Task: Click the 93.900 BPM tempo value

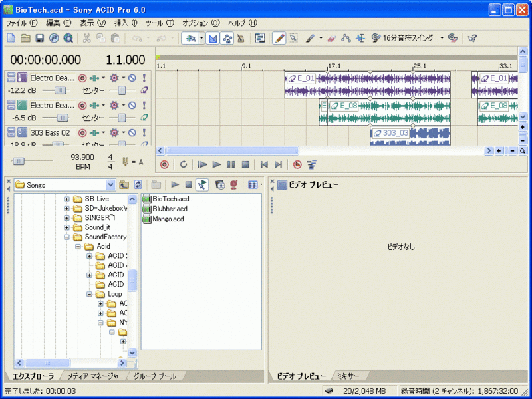Action: click(x=82, y=157)
